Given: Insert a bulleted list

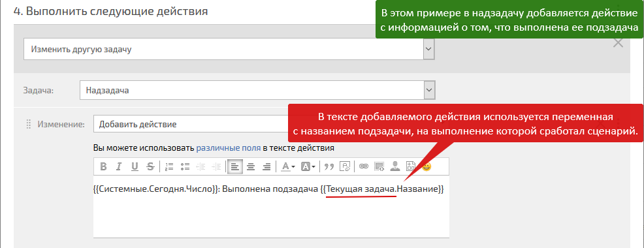Looking at the screenshot, I should point(185,166).
